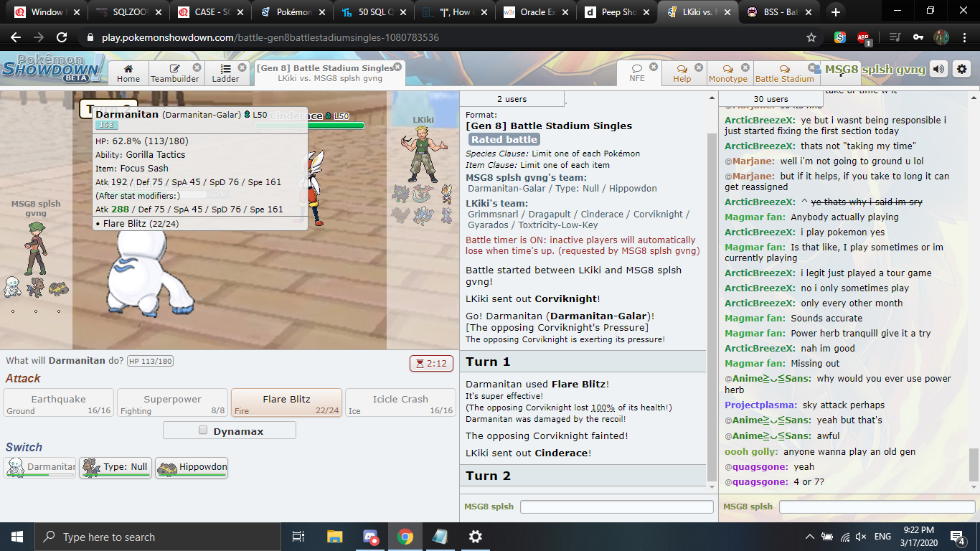Click the battle log scrollbar
Screen dimensions: 980x551
[712, 287]
